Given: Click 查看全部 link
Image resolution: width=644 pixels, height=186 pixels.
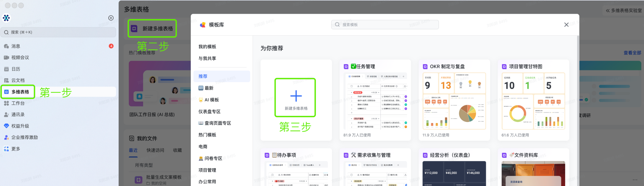Looking at the screenshot, I should coord(632,53).
